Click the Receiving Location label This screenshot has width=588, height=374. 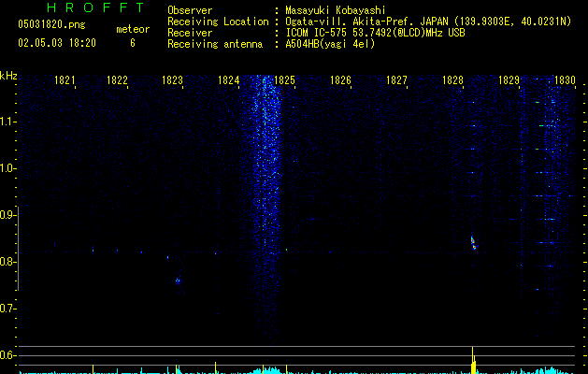tap(218, 22)
